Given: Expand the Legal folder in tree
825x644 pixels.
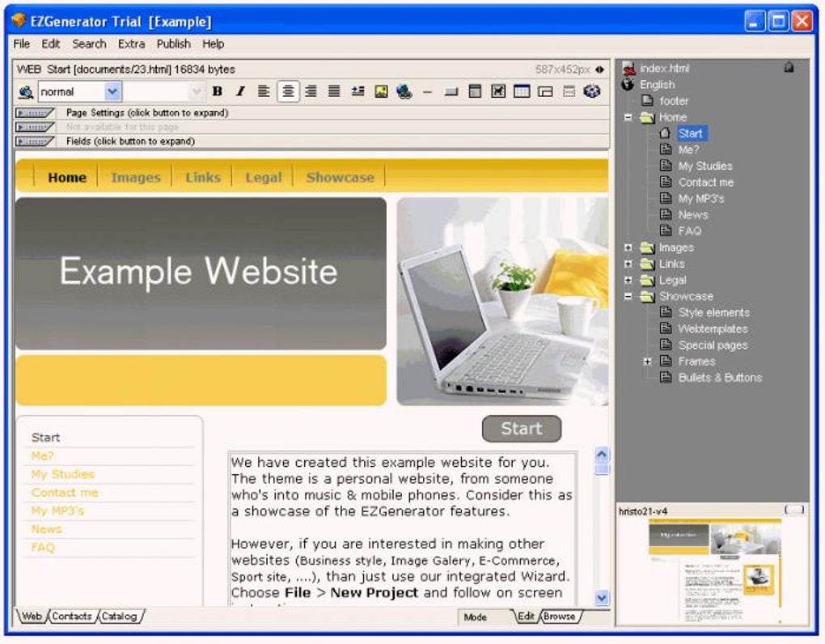Looking at the screenshot, I should pos(628,280).
